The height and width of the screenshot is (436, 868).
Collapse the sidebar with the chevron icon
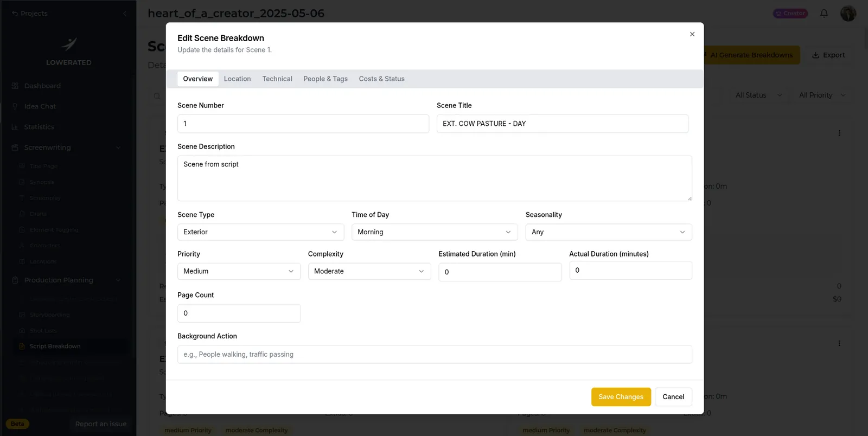coord(125,14)
